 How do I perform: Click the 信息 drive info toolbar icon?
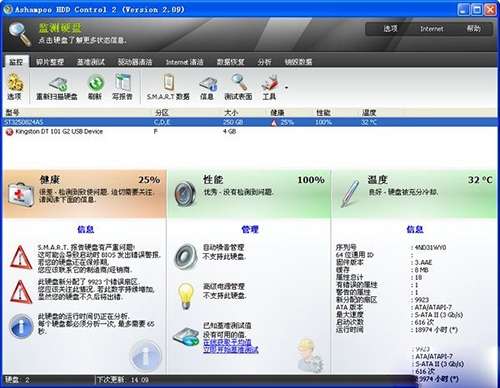pos(208,84)
